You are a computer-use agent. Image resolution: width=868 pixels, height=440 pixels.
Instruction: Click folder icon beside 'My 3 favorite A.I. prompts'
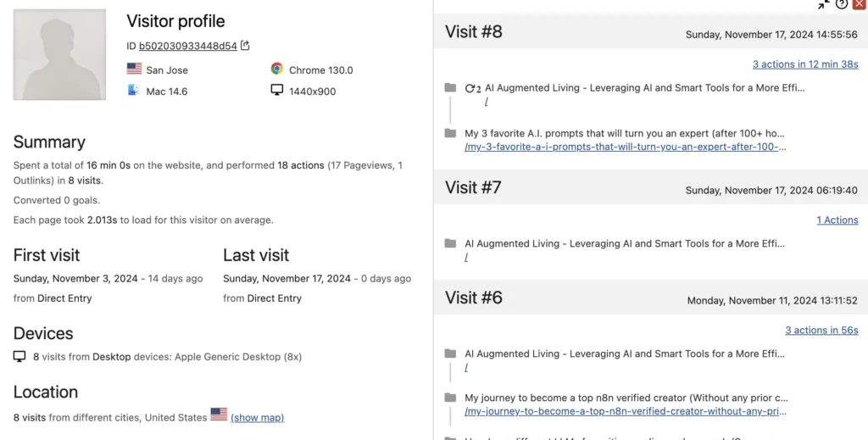450,133
